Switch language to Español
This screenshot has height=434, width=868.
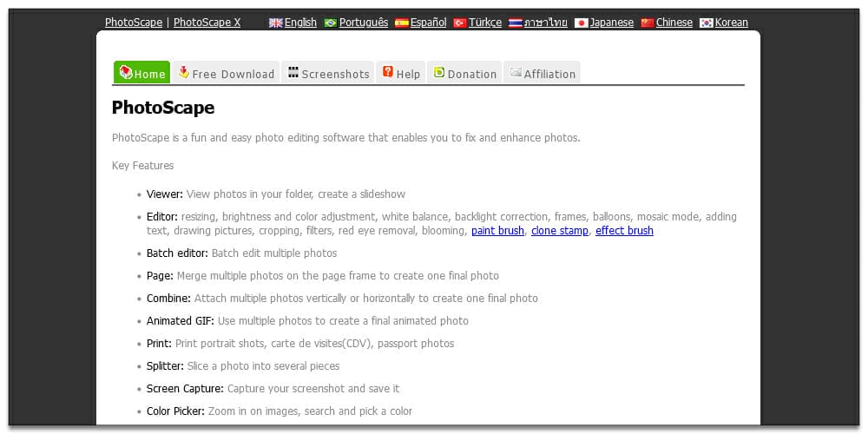[x=429, y=23]
